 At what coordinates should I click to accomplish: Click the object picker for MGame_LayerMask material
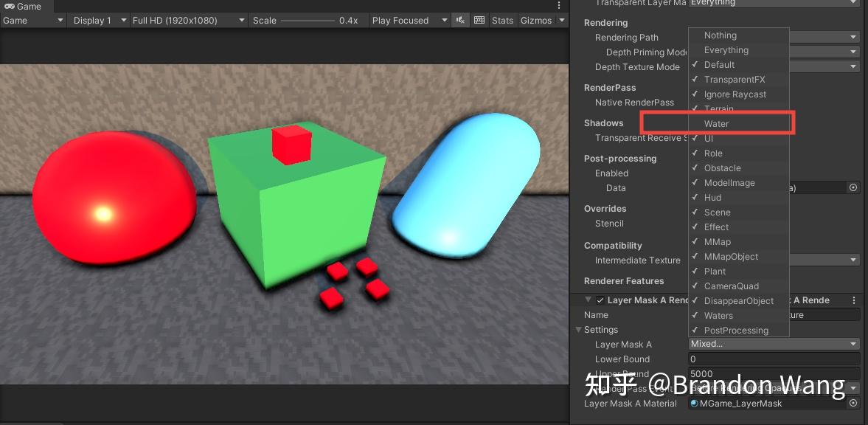click(x=854, y=404)
